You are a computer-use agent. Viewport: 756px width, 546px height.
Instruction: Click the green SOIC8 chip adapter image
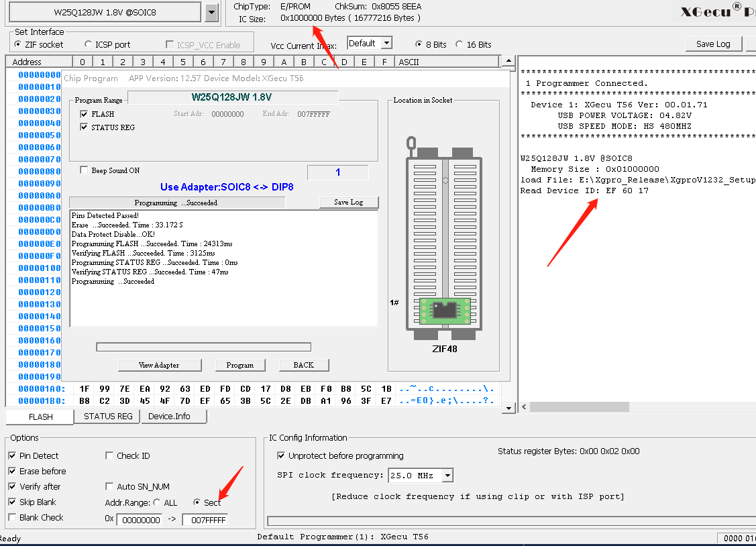click(445, 310)
